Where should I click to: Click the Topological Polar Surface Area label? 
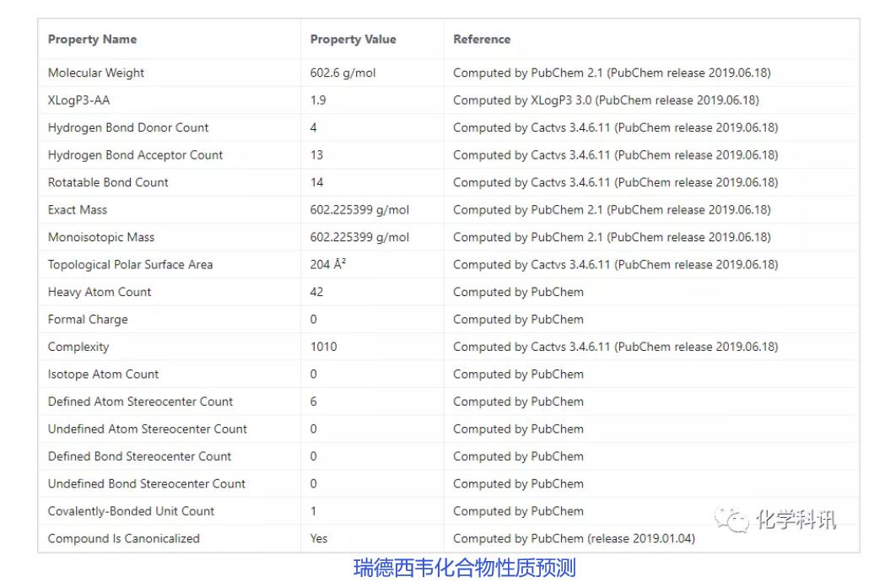click(x=130, y=265)
